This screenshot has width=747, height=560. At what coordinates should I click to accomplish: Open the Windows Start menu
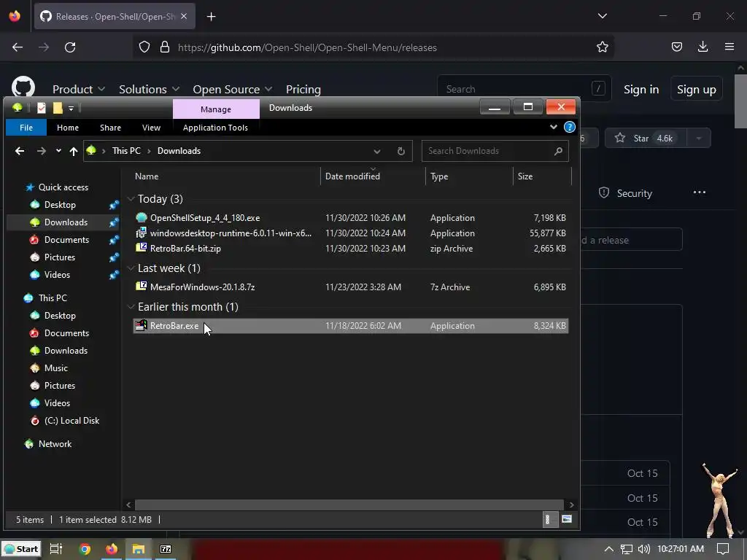point(21,549)
